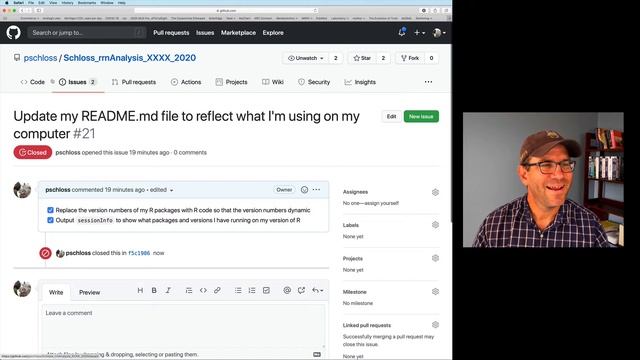Insert code formatting
Viewport: 640px width, 360px height.
tap(203, 290)
